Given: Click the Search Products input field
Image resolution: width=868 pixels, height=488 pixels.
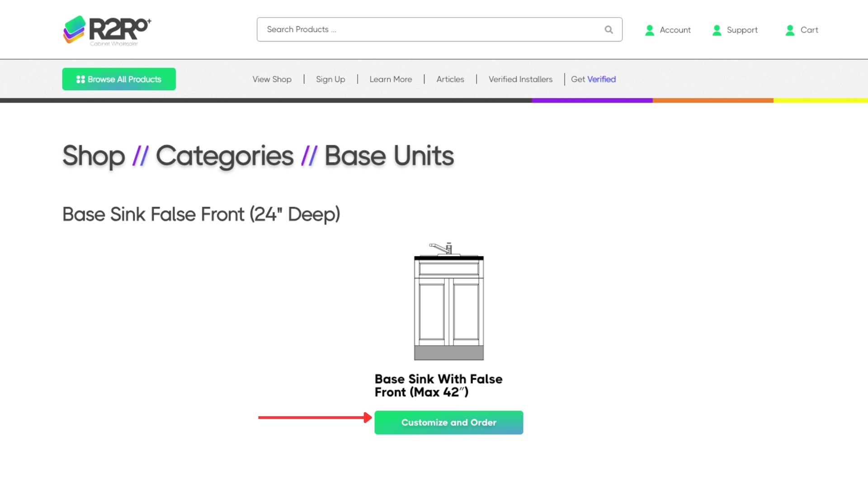Looking at the screenshot, I should [x=429, y=30].
